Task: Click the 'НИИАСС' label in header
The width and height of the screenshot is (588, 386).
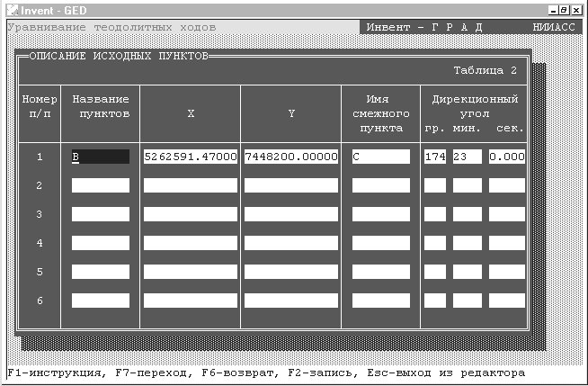Action: click(554, 27)
